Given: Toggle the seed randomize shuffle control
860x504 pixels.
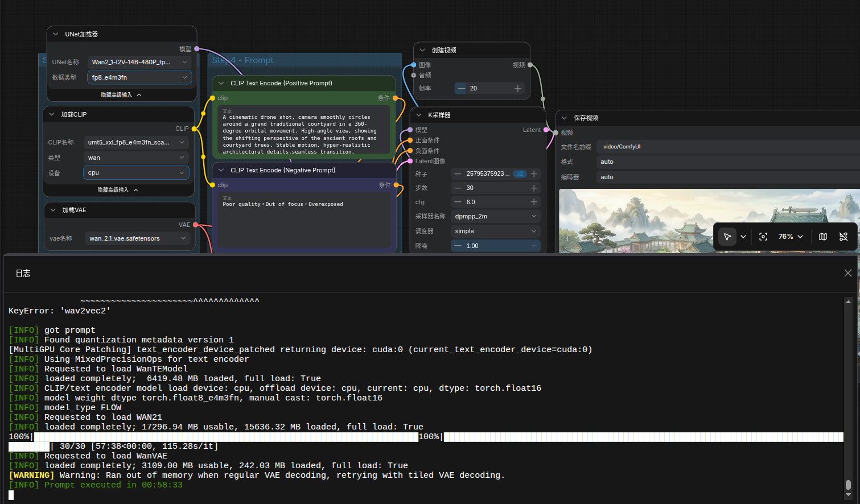Looking at the screenshot, I should (520, 173).
